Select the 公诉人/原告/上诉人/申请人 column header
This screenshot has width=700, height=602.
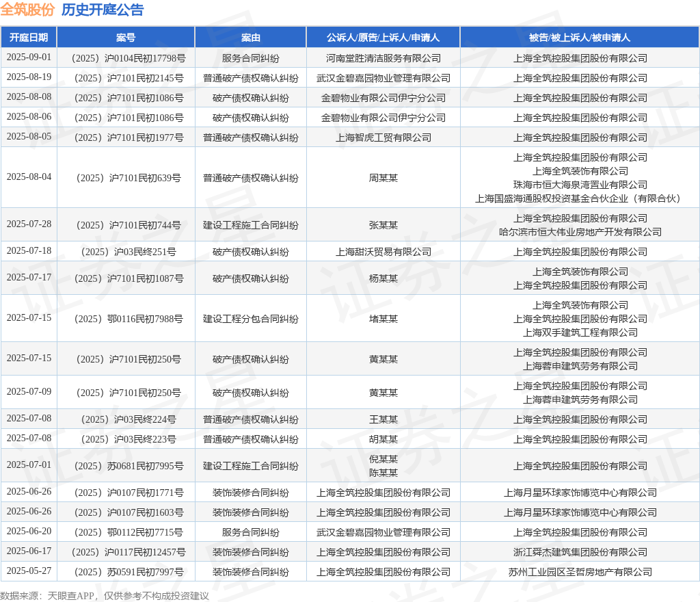(x=383, y=38)
